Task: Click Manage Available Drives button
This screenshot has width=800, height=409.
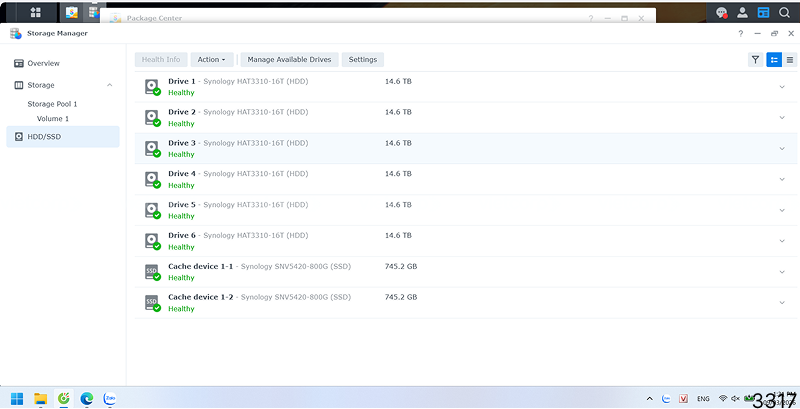Action: click(289, 60)
